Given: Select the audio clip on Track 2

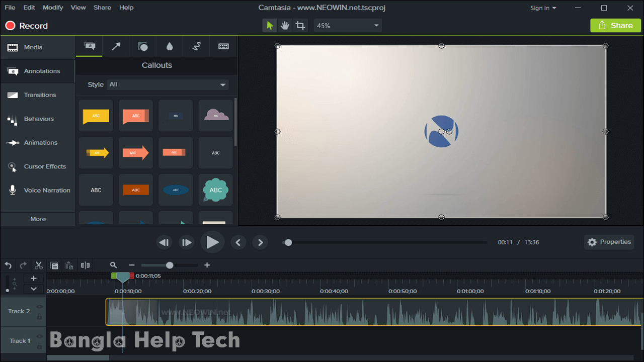Looking at the screenshot, I should (374, 312).
